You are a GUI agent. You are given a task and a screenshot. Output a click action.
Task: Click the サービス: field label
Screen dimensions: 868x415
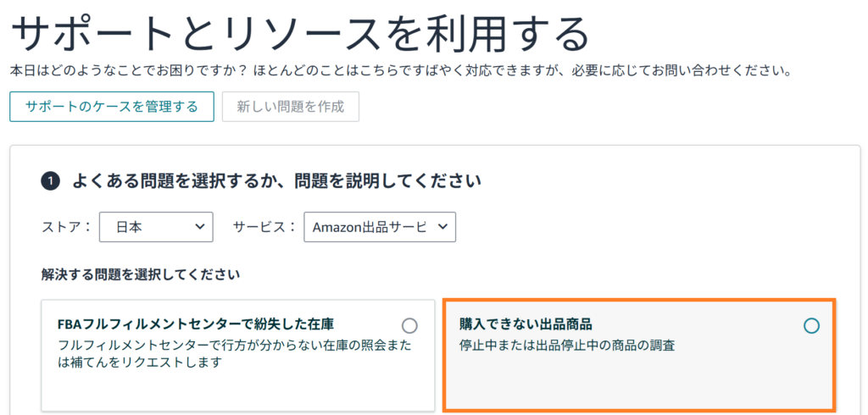pyautogui.click(x=264, y=227)
